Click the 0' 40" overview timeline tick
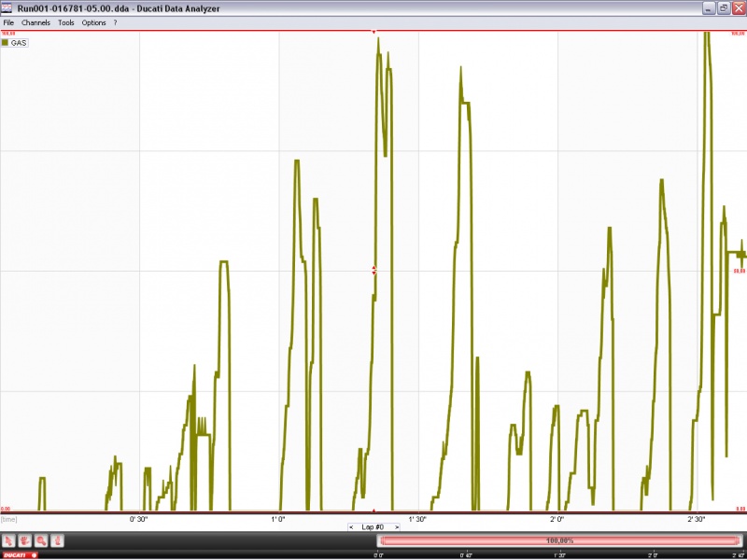Viewport: 747px width, 560px height. point(466,555)
